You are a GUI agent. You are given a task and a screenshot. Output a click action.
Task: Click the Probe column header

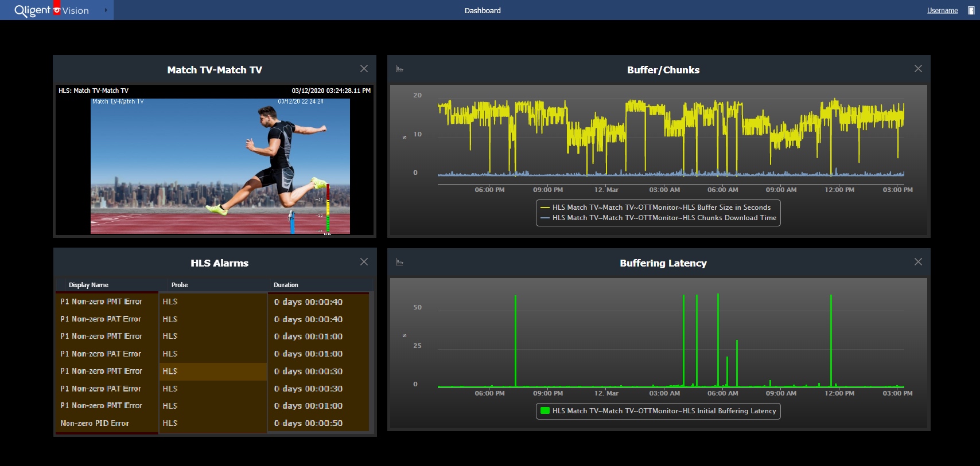click(x=180, y=285)
